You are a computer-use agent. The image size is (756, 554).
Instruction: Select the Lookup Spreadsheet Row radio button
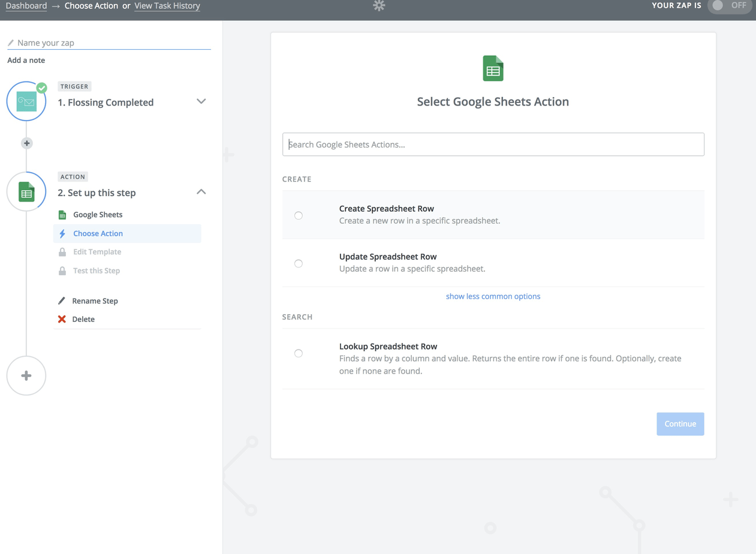[299, 353]
